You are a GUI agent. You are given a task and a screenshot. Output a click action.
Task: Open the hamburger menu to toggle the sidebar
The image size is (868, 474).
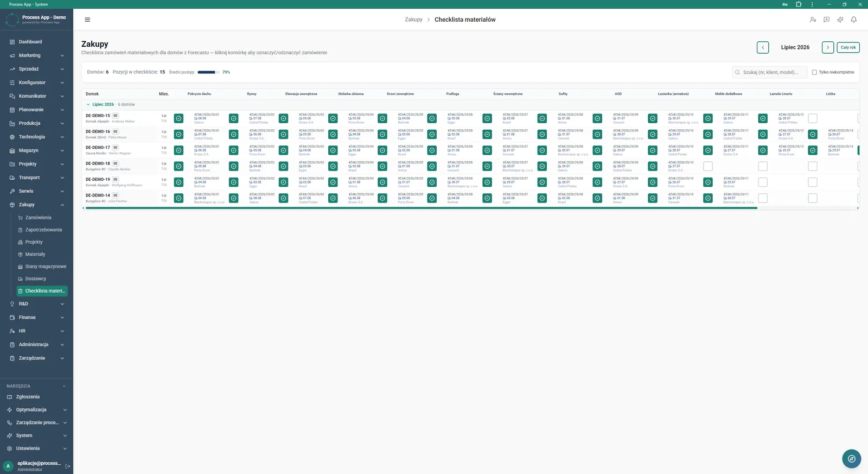click(87, 20)
